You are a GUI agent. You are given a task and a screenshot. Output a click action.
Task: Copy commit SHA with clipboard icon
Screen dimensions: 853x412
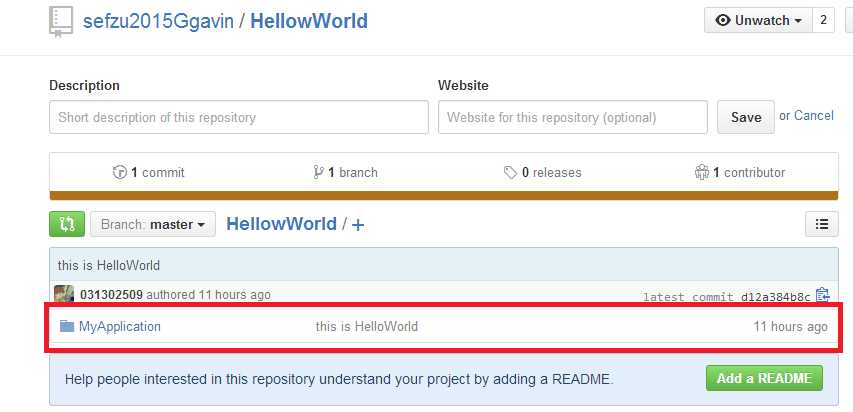pos(823,295)
